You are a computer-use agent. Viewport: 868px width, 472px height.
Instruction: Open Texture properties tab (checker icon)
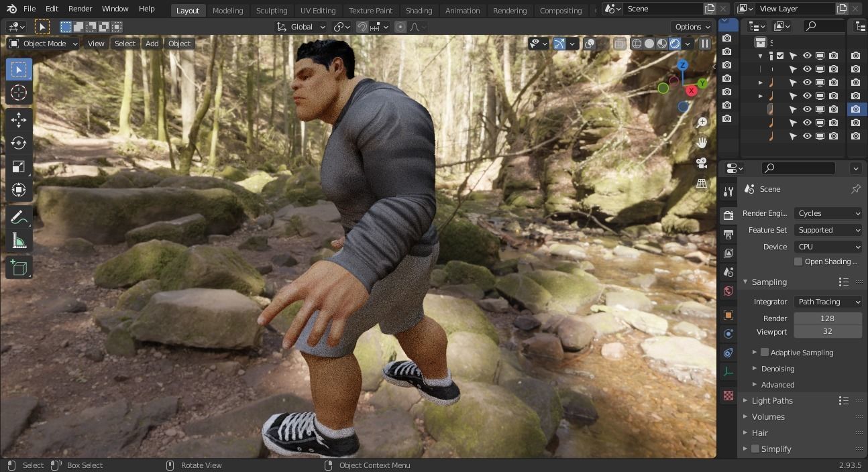tap(728, 396)
